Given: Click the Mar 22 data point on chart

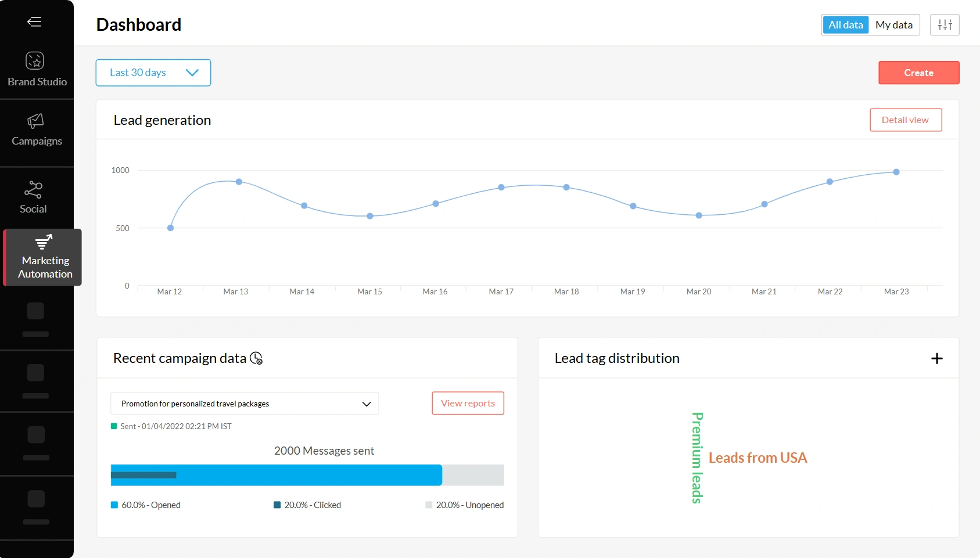Looking at the screenshot, I should click(x=830, y=182).
